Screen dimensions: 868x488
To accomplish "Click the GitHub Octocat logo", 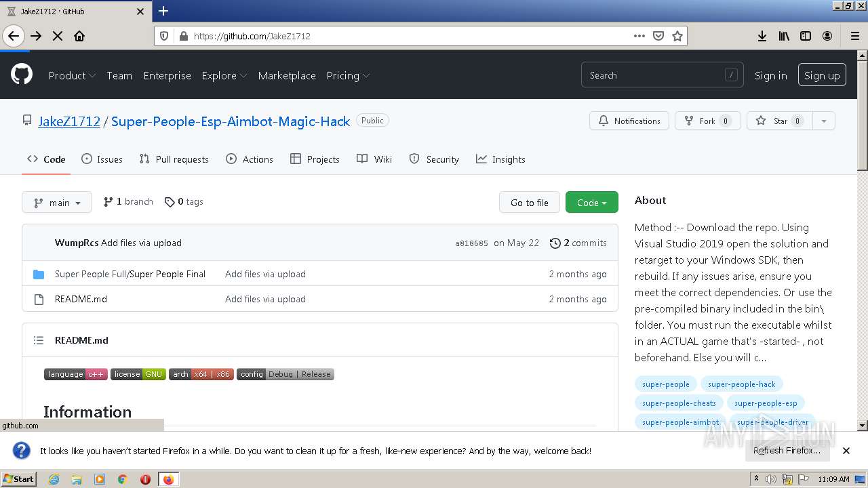I will (x=22, y=75).
